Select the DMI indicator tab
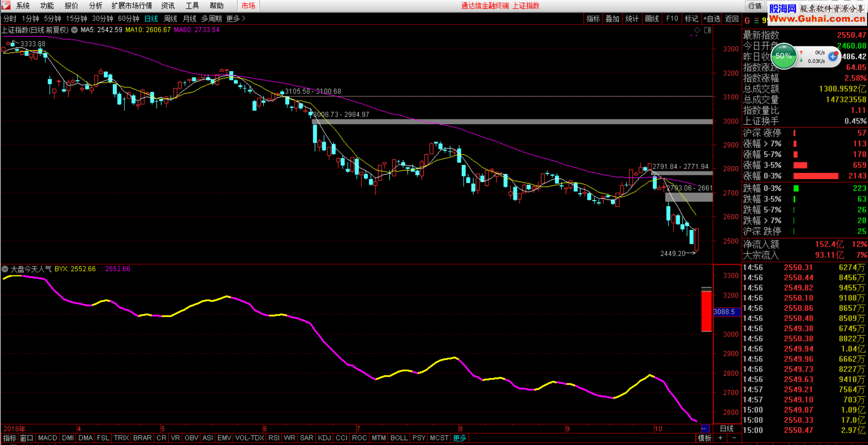 [x=68, y=438]
